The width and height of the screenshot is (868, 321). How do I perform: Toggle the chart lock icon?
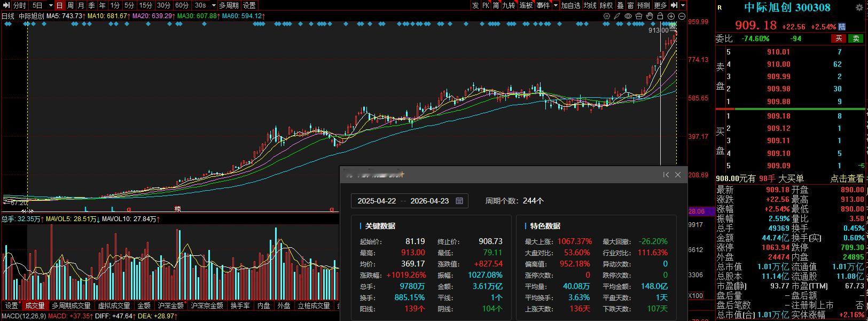(660, 16)
